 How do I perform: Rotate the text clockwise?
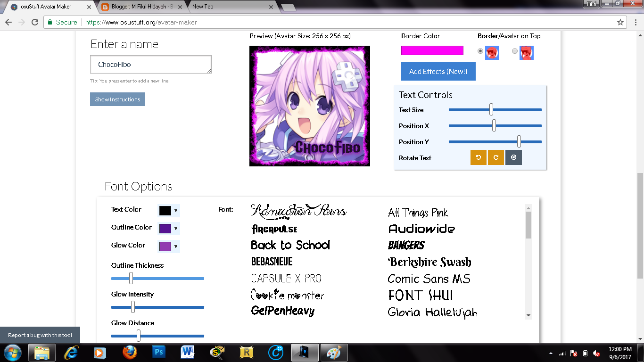coord(495,157)
